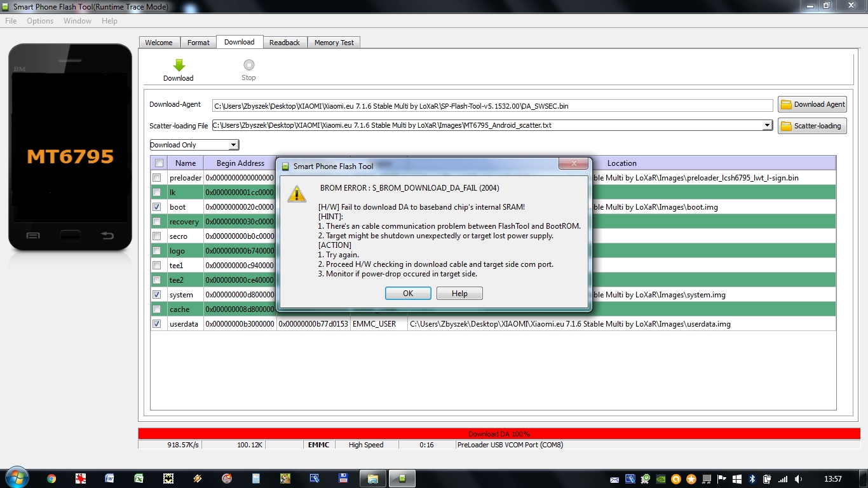Click Help in the error dialog
The height and width of the screenshot is (488, 868).
click(459, 294)
